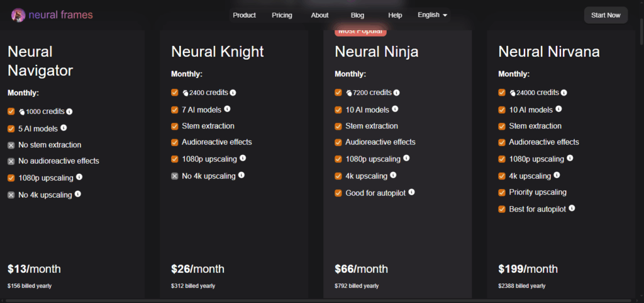644x303 pixels.
Task: Open info icon beside 2400 credits
Action: click(x=233, y=93)
